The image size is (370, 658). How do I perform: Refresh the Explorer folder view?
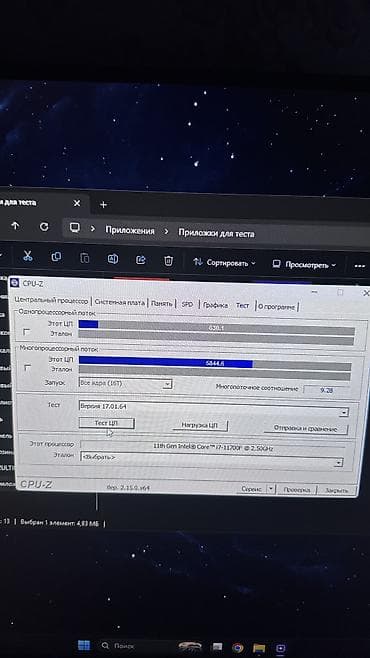44,227
